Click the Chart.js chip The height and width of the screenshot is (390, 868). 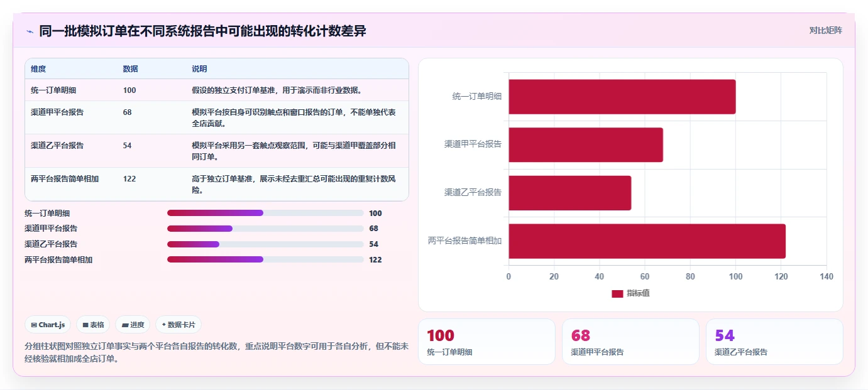tap(48, 325)
